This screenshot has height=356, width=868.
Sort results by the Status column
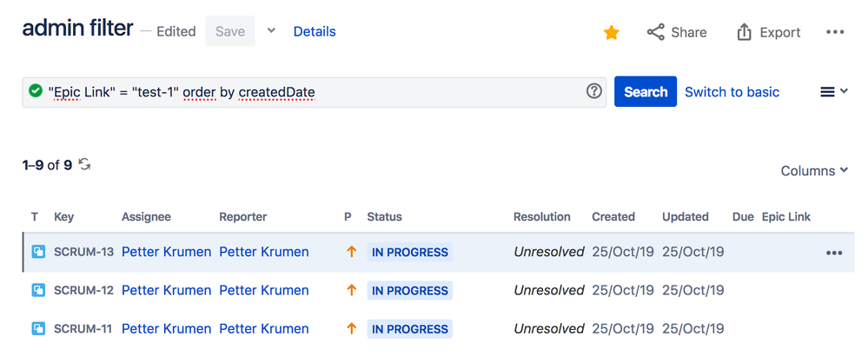point(384,217)
